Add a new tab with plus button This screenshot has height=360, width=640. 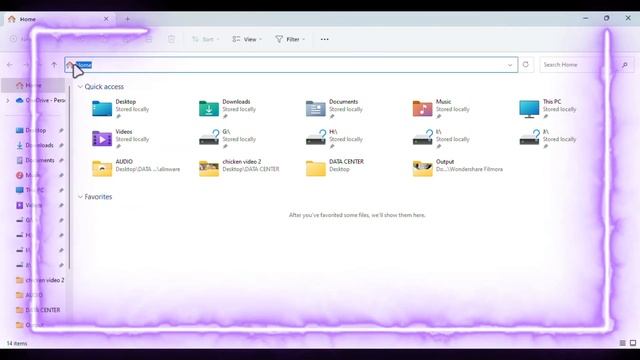tap(127, 19)
